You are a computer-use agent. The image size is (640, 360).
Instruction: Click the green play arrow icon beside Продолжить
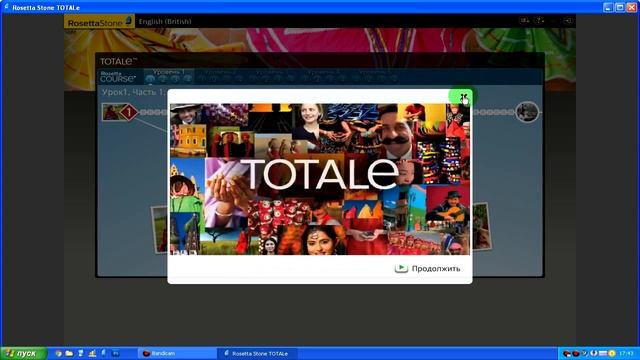point(401,268)
